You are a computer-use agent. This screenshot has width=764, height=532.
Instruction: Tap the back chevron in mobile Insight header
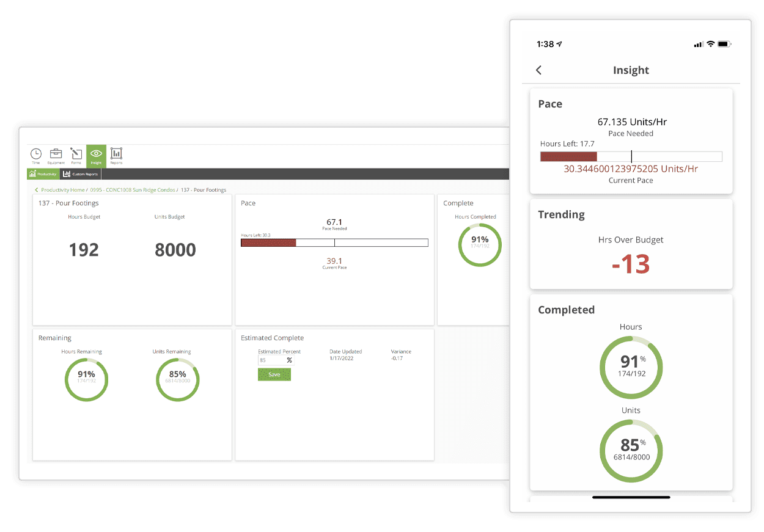(538, 70)
